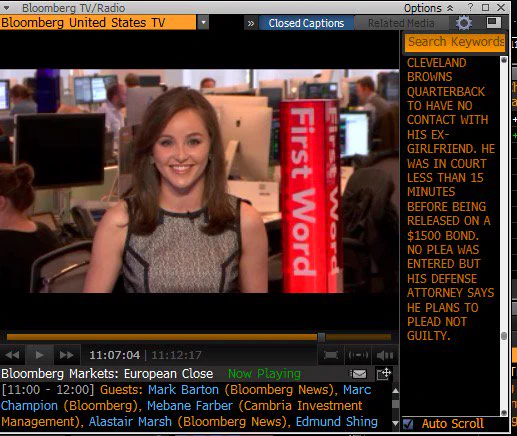The image size is (517, 436).
Task: Fast forward the video playback
Action: tap(66, 355)
